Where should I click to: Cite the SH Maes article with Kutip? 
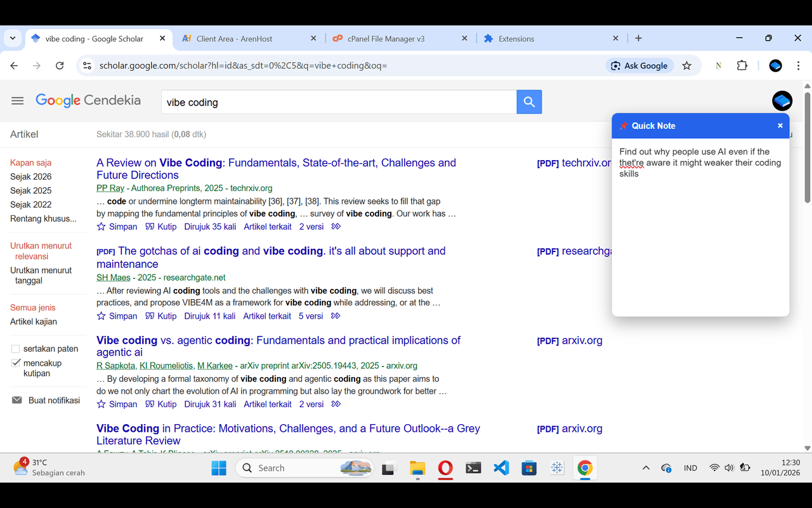tap(161, 316)
